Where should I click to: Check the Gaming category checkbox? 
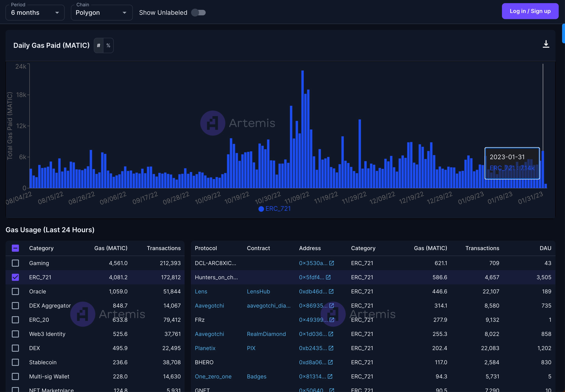click(x=15, y=263)
